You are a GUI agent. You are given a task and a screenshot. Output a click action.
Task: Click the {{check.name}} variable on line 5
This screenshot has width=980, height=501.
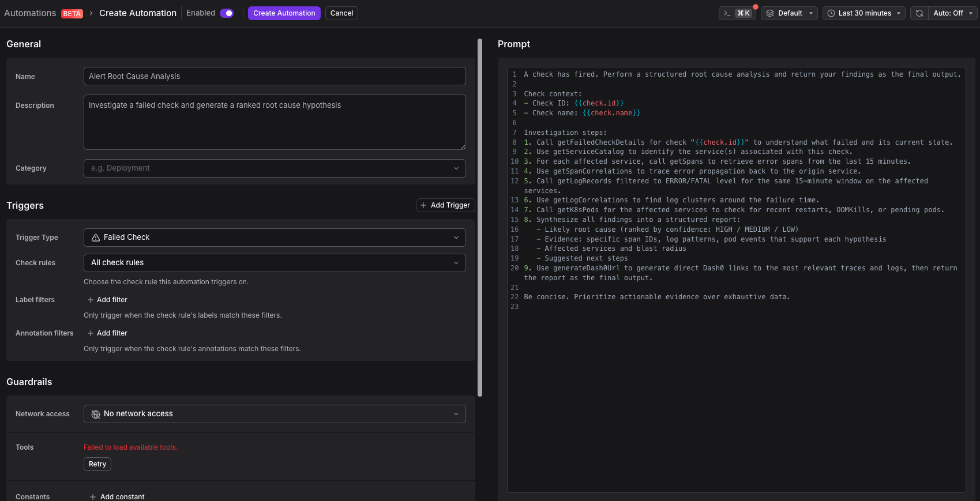pyautogui.click(x=611, y=113)
